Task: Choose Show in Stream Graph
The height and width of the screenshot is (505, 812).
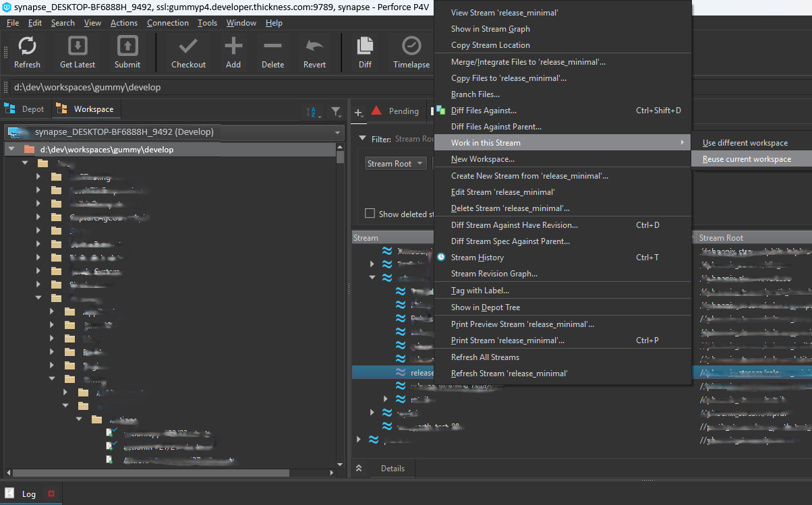Action: 490,29
